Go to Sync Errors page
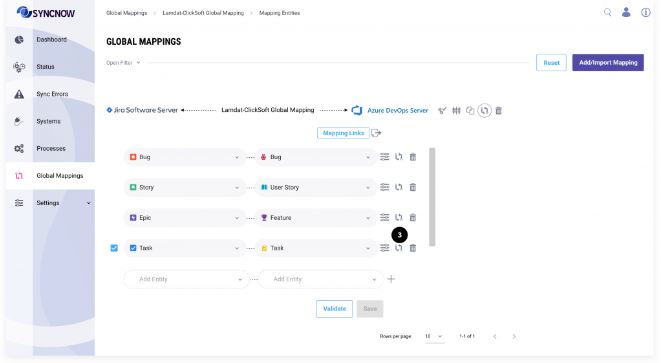661x363 pixels. pos(51,94)
